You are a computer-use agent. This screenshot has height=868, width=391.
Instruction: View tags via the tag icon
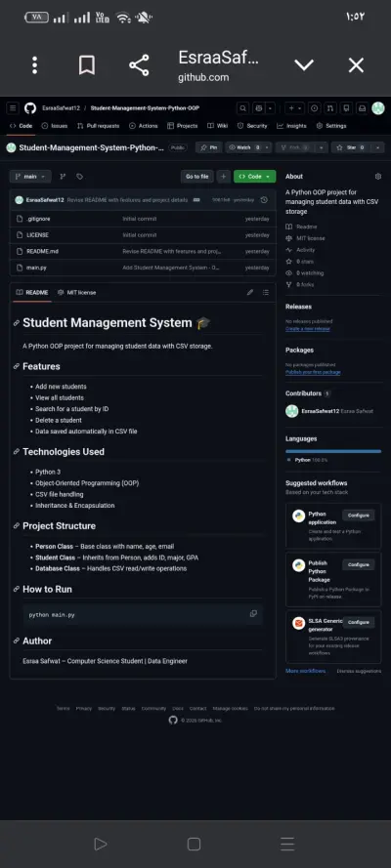80,177
